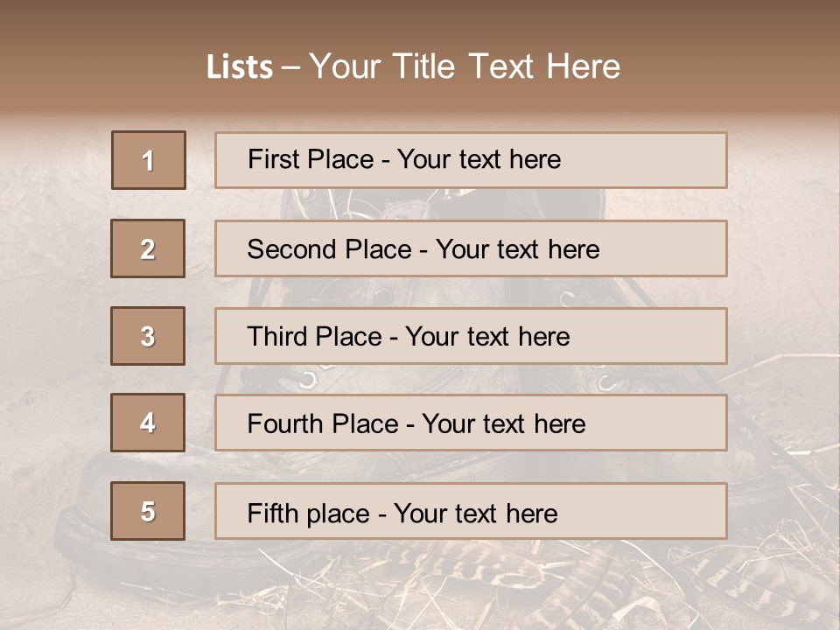Click the bold word Lists in title

click(x=240, y=66)
